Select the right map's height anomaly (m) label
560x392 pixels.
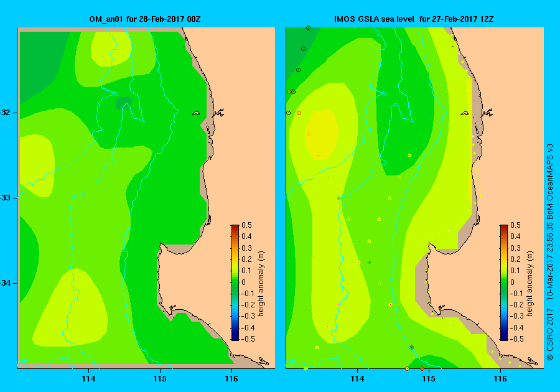coord(530,284)
